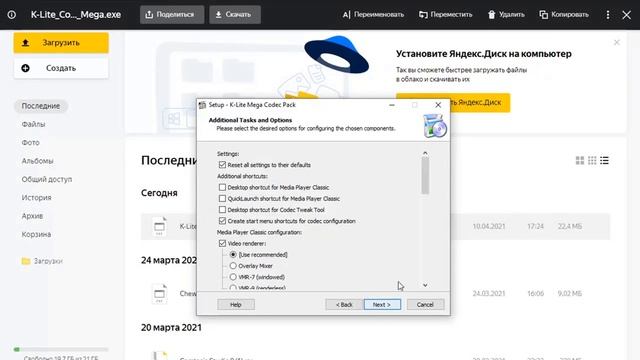Screen dimensions: 640x360
Task: Open more options three-dot menu
Action: tap(608, 15)
